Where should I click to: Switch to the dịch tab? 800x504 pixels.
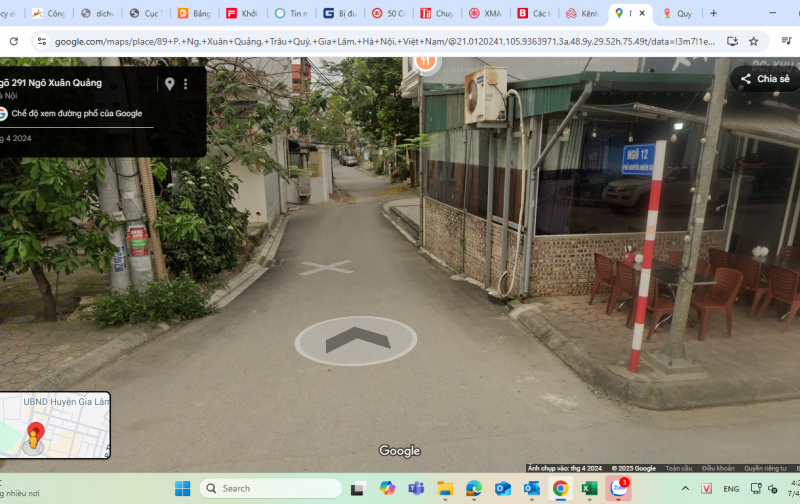click(x=97, y=13)
